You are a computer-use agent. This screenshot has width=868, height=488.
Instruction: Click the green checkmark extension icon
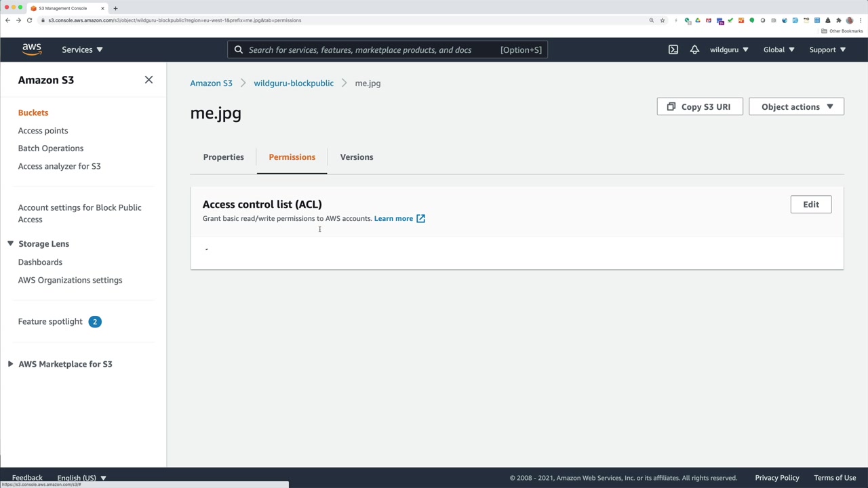[x=730, y=20]
